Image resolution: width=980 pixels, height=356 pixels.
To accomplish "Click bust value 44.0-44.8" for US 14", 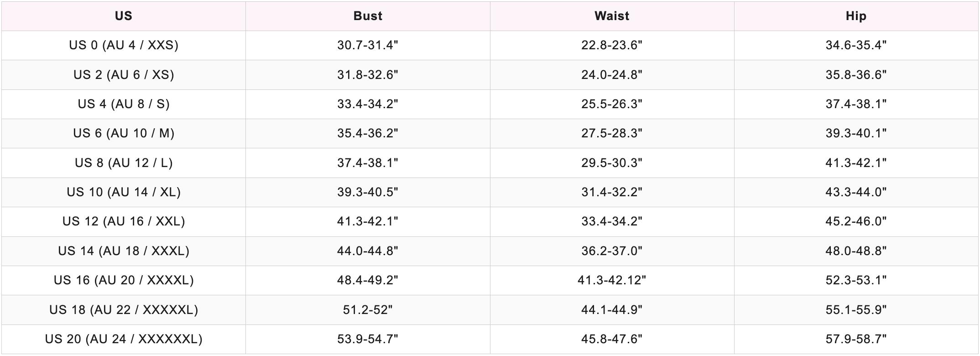I will [x=368, y=251].
